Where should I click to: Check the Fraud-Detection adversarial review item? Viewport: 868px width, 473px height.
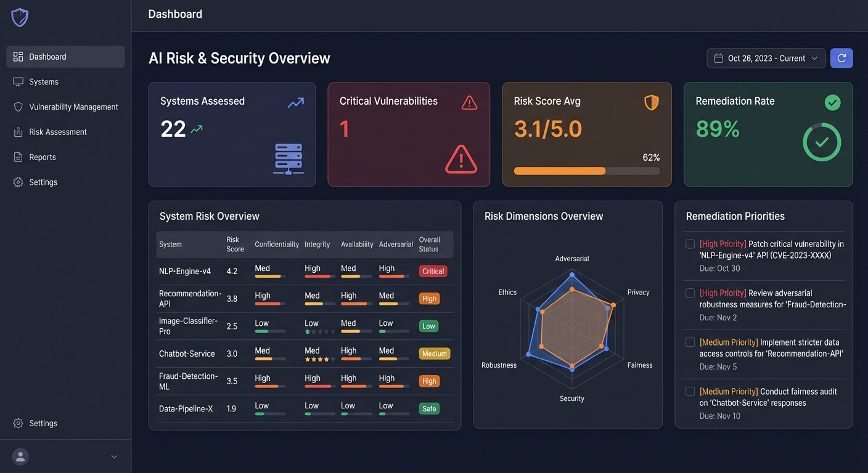click(x=690, y=293)
